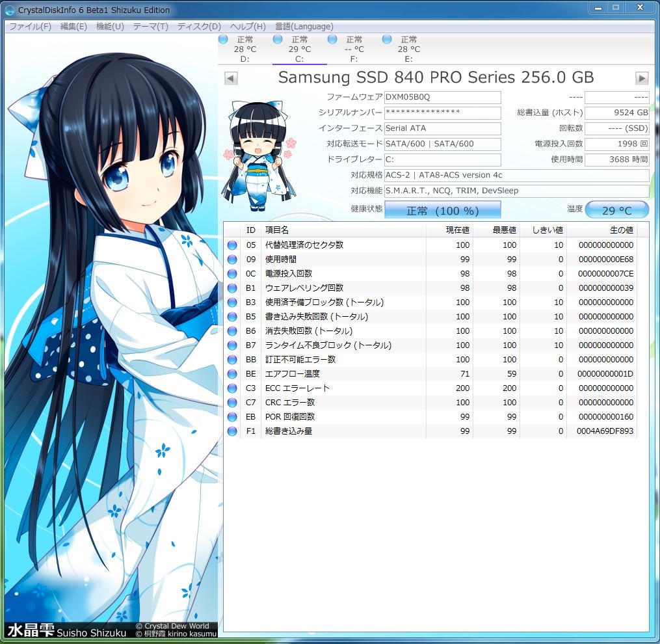The height and width of the screenshot is (644, 660).
Task: Click the 現在値 column header
Action: [449, 230]
